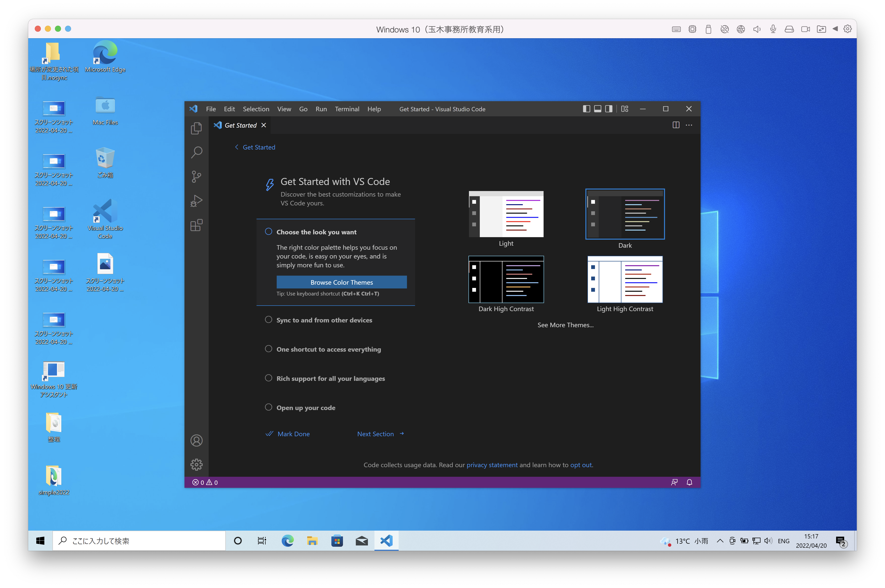The width and height of the screenshot is (885, 588).
Task: Click the notifications bell in status bar
Action: 689,482
